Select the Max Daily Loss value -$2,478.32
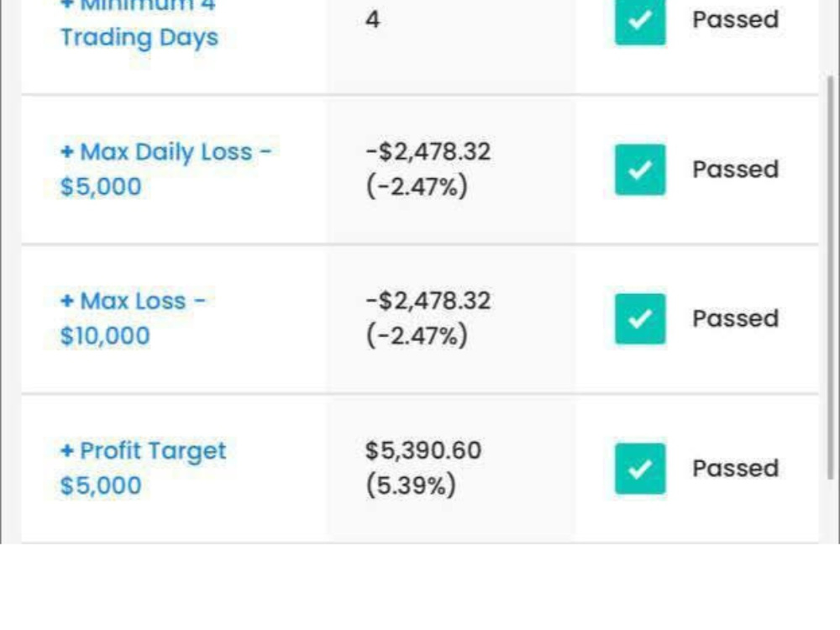 [428, 151]
